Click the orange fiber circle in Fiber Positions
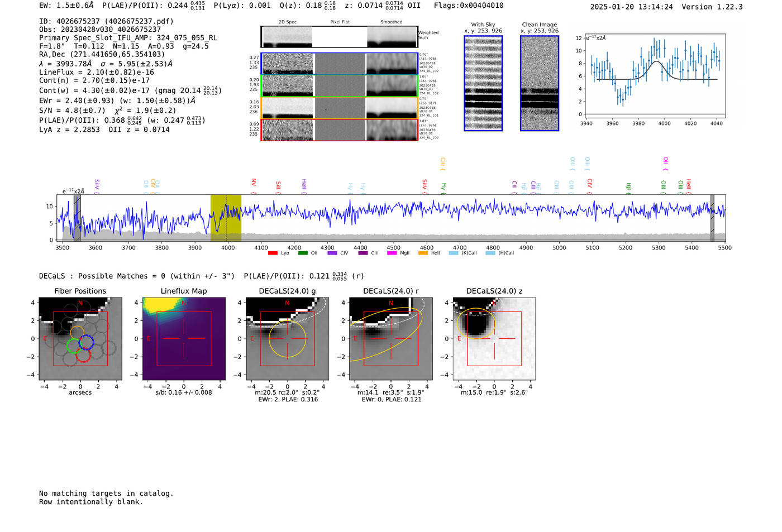 [x=77, y=334]
